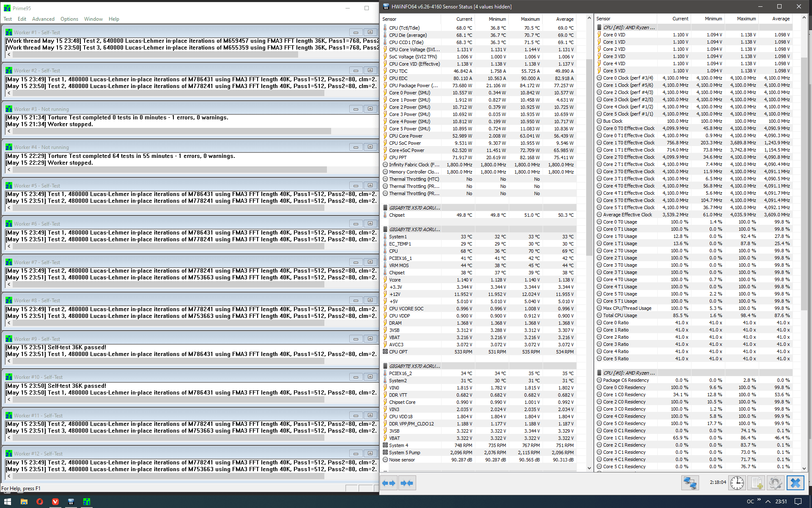The height and width of the screenshot is (508, 812).
Task: Show hidden system tray icons chevron
Action: click(768, 502)
